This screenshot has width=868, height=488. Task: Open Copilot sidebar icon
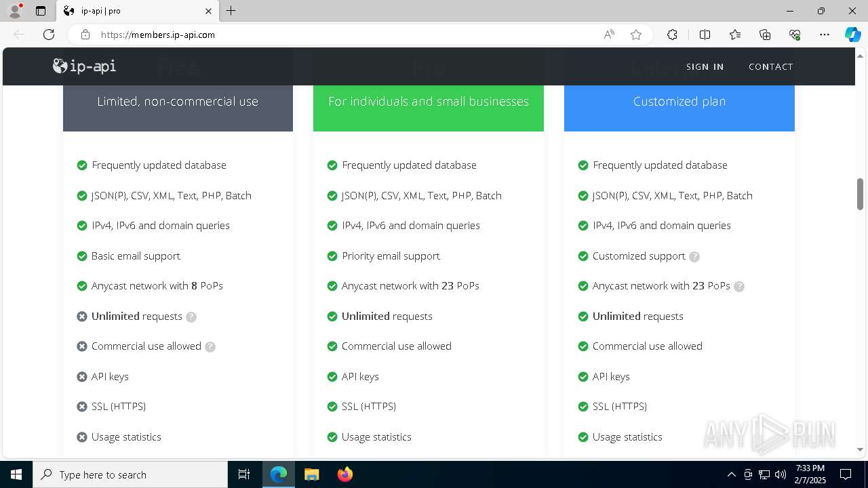tap(852, 35)
